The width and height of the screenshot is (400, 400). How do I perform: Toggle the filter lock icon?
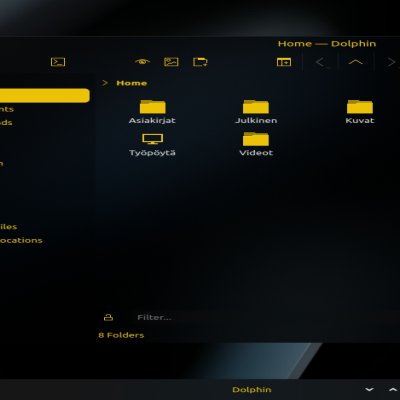(108, 317)
